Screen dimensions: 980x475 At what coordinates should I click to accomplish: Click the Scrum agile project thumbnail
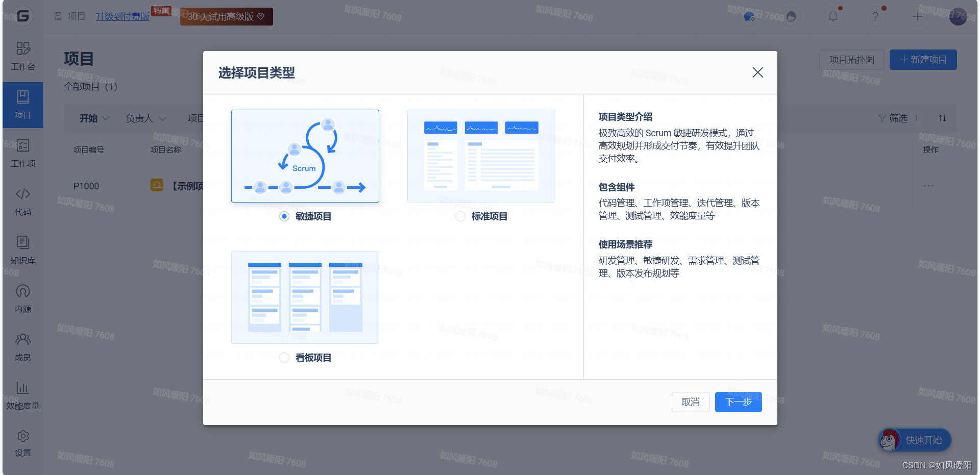tap(305, 156)
